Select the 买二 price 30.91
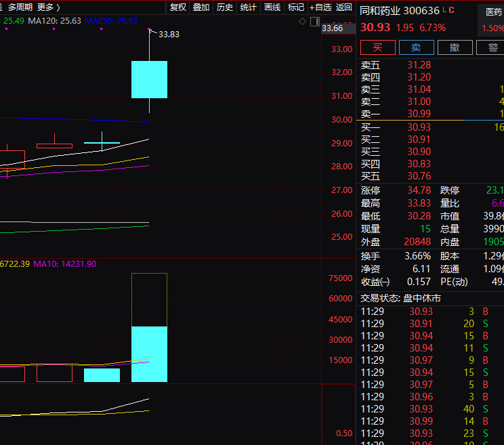The height and width of the screenshot is (445, 504). click(419, 140)
